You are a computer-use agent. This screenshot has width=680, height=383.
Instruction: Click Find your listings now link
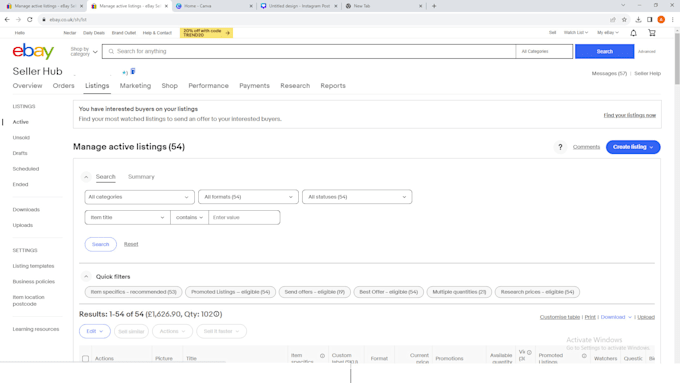(x=629, y=115)
